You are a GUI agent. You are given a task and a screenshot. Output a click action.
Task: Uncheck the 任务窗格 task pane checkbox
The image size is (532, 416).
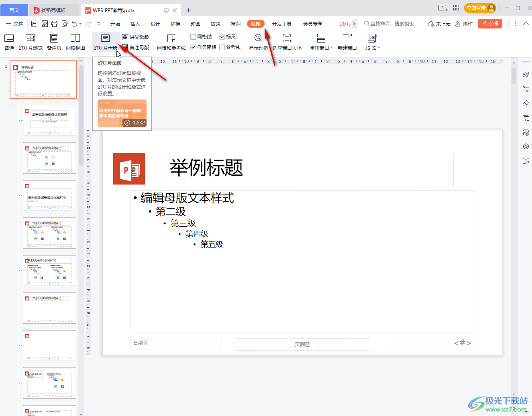[193, 47]
